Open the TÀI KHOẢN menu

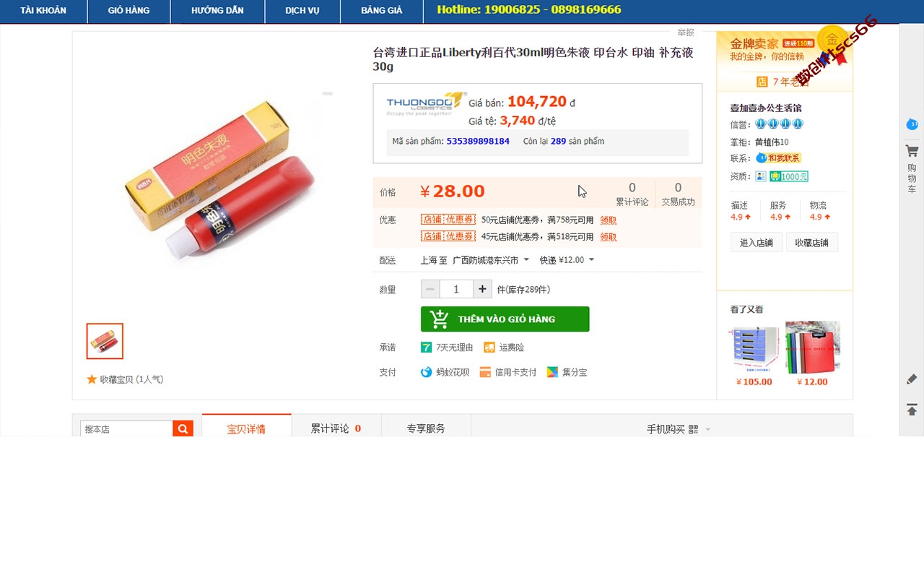[43, 11]
